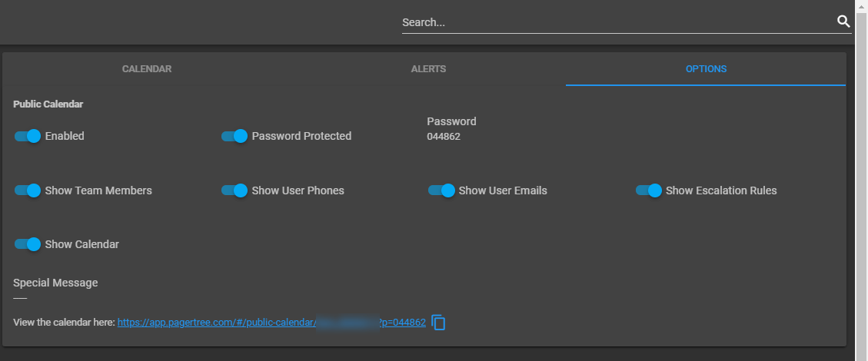The height and width of the screenshot is (361, 868).
Task: Toggle Show Team Members off
Action: 28,190
